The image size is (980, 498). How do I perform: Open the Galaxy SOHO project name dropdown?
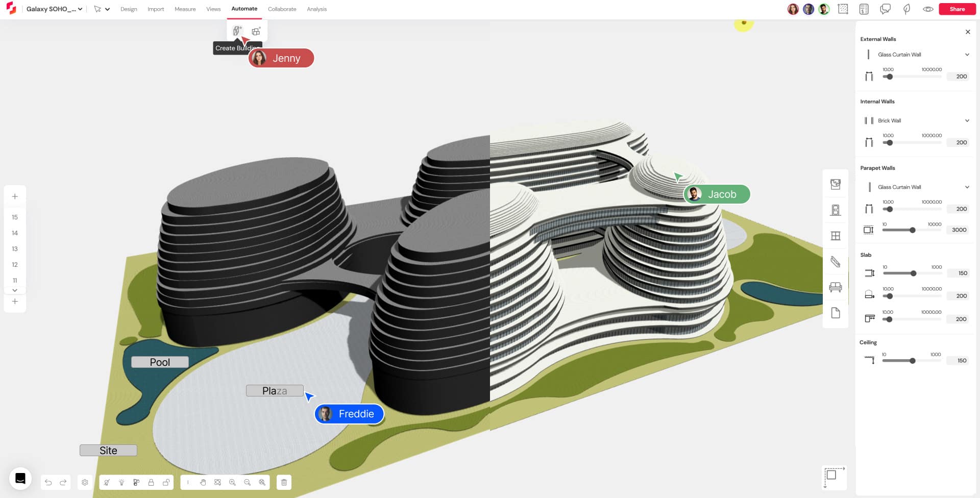pyautogui.click(x=54, y=9)
